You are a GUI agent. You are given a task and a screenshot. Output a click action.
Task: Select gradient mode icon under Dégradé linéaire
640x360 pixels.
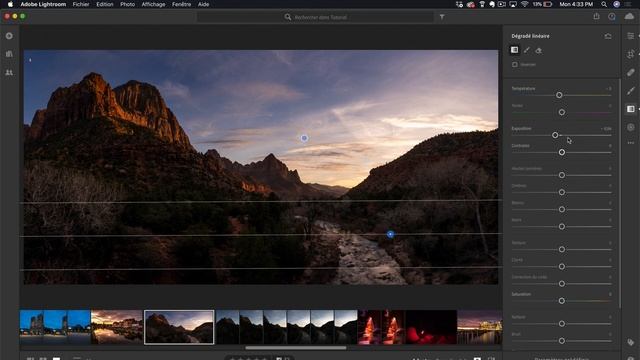point(514,50)
